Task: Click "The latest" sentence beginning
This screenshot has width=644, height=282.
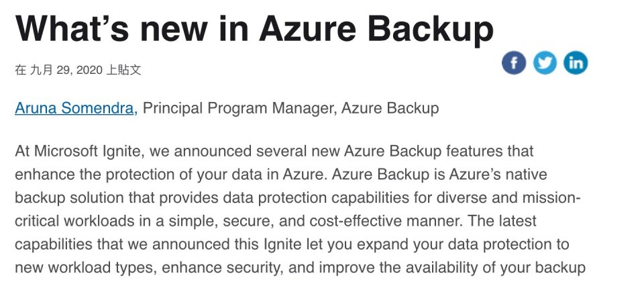Action: pyautogui.click(x=502, y=221)
